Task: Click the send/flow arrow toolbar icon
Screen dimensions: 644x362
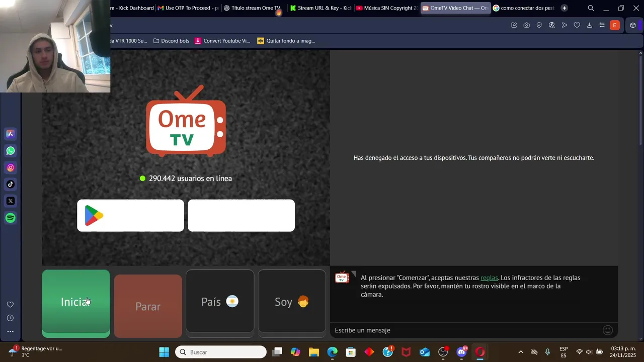Action: [x=564, y=25]
